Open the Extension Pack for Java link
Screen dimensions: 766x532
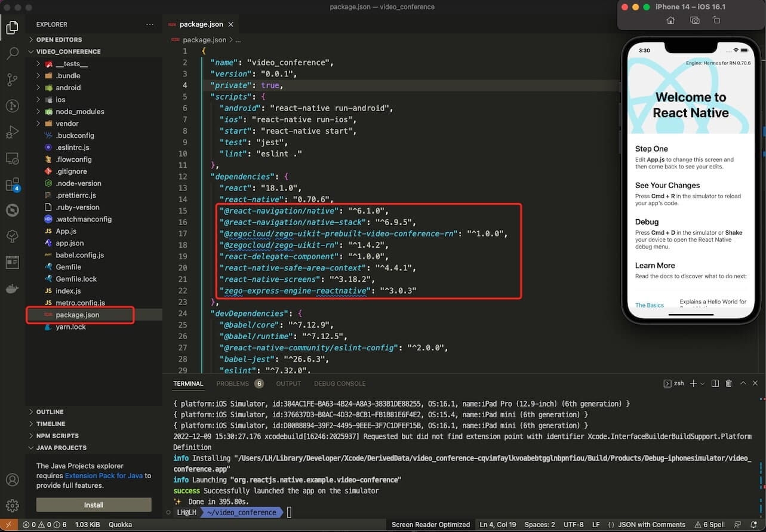[104, 476]
